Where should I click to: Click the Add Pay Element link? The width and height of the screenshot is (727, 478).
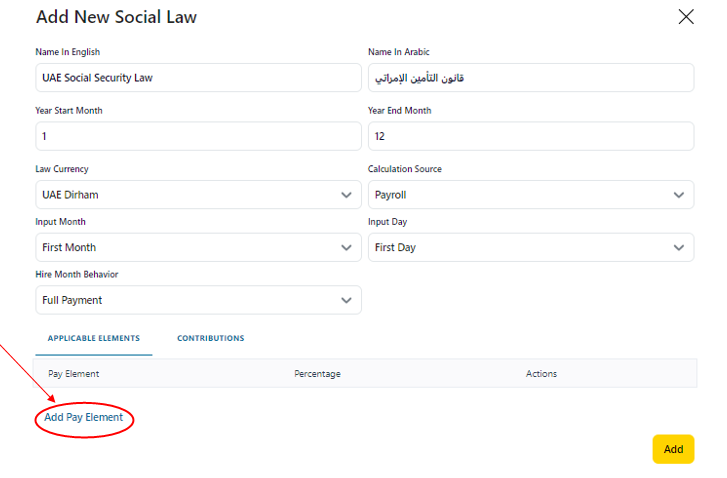[x=84, y=417]
